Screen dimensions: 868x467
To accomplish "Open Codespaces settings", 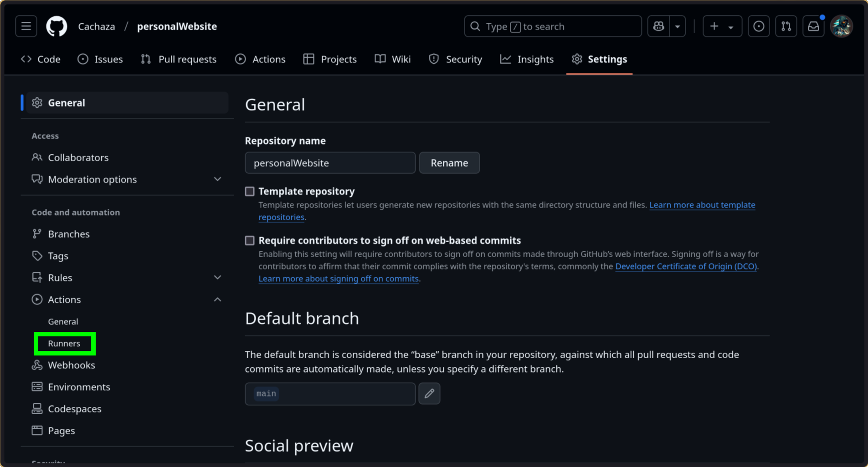I will 127,409.
